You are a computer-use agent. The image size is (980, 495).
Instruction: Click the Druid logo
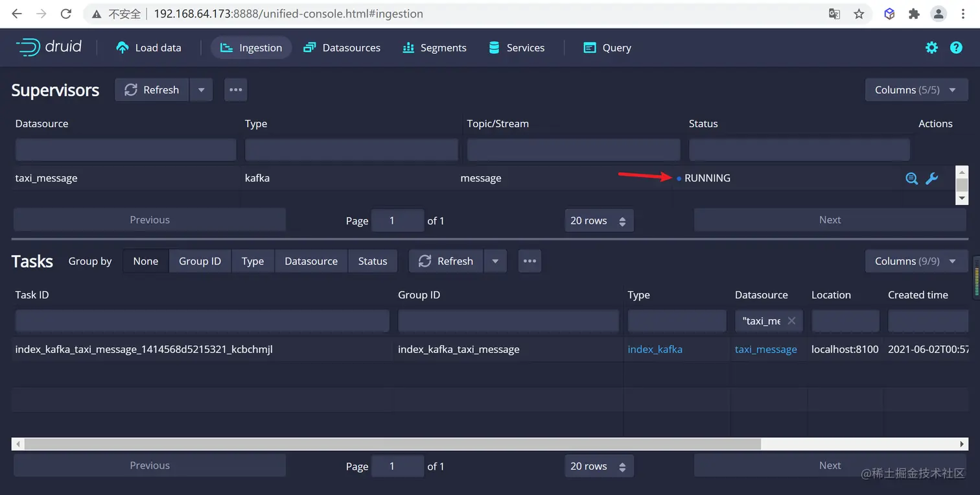[49, 47]
